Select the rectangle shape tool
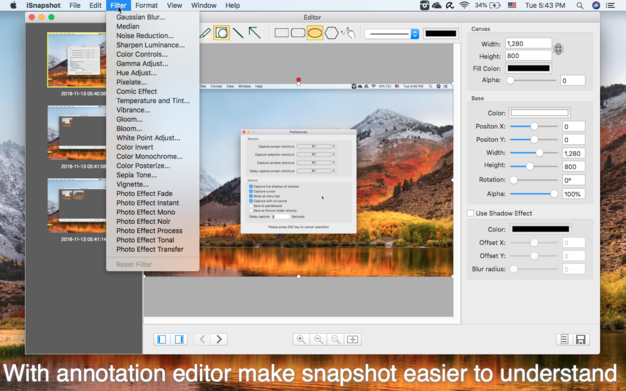This screenshot has width=626, height=391. (x=281, y=33)
